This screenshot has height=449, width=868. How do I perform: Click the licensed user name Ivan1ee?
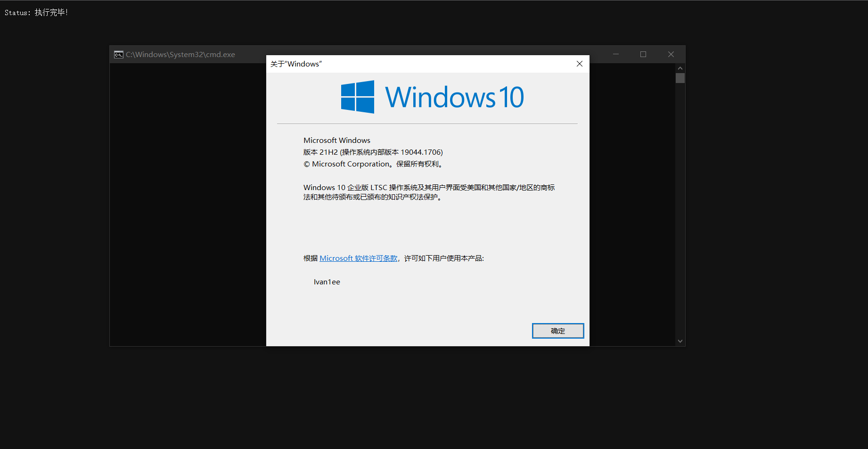point(327,282)
